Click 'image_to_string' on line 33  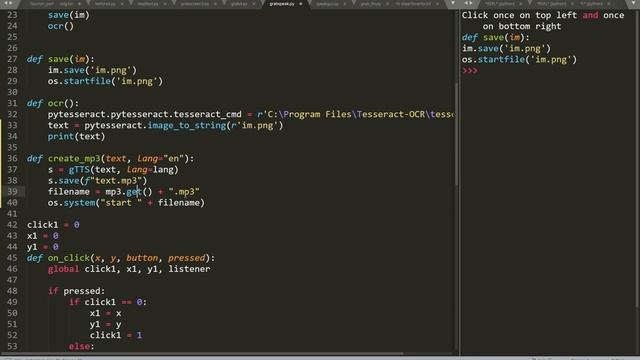(x=187, y=125)
